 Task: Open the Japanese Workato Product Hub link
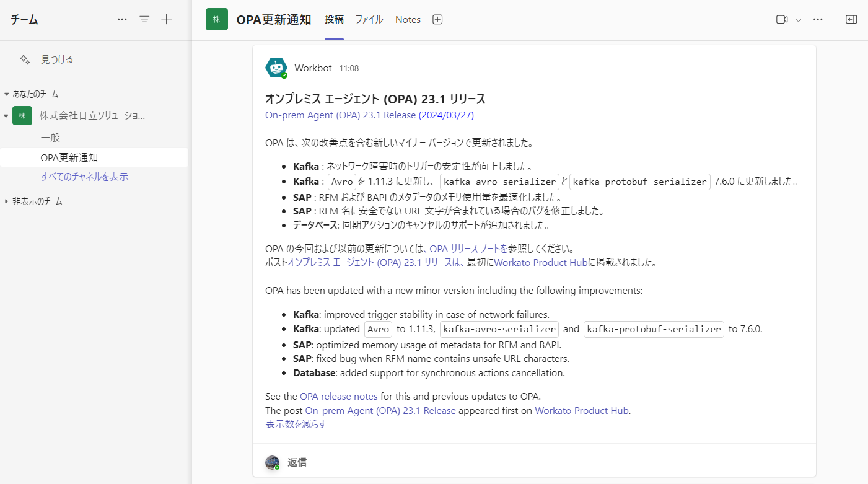[541, 262]
